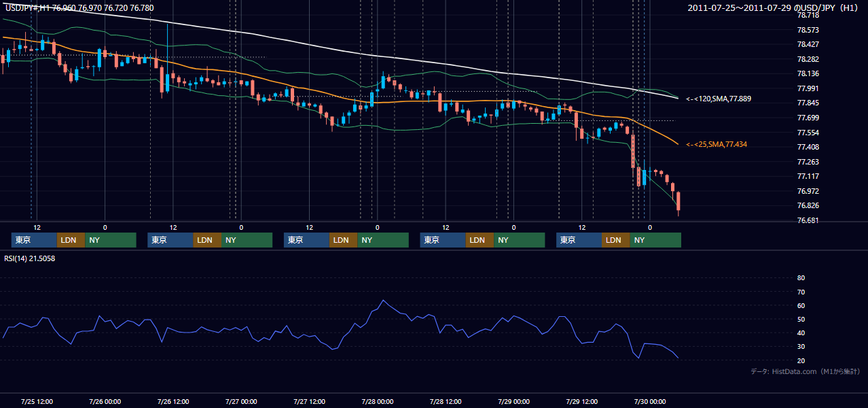Click price axis value 76.681
The height and width of the screenshot is (408, 868).
(x=808, y=220)
